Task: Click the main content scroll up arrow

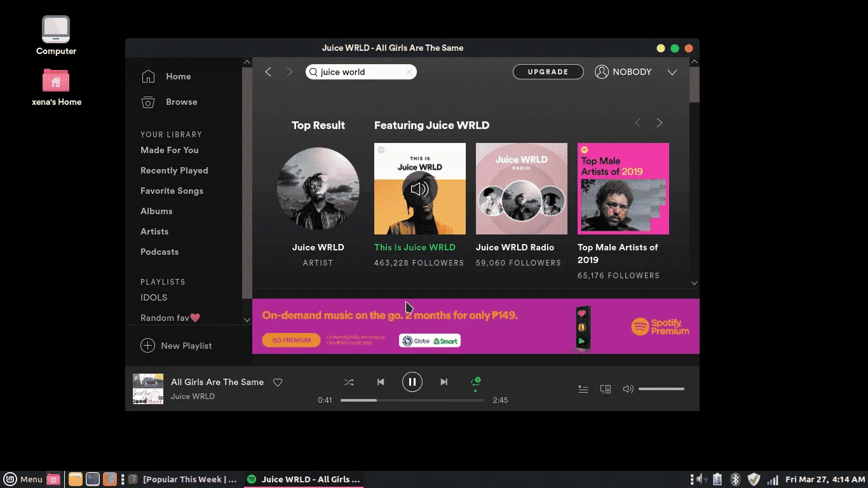Action: [x=695, y=62]
